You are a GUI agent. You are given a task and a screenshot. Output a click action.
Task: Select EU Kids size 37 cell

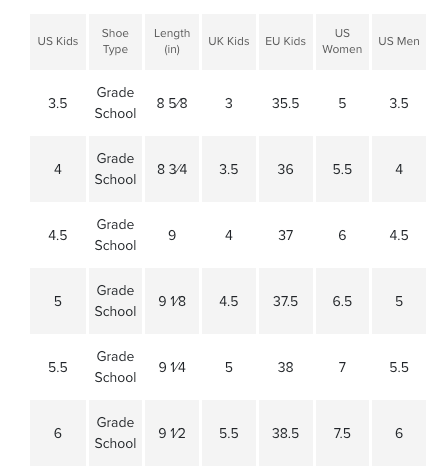click(x=286, y=235)
